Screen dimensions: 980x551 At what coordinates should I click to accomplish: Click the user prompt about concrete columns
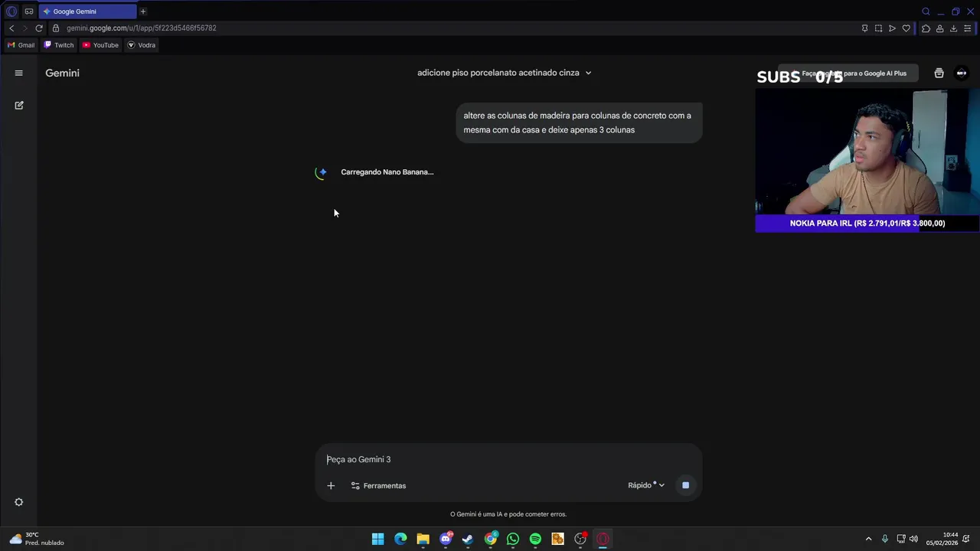[x=579, y=122]
